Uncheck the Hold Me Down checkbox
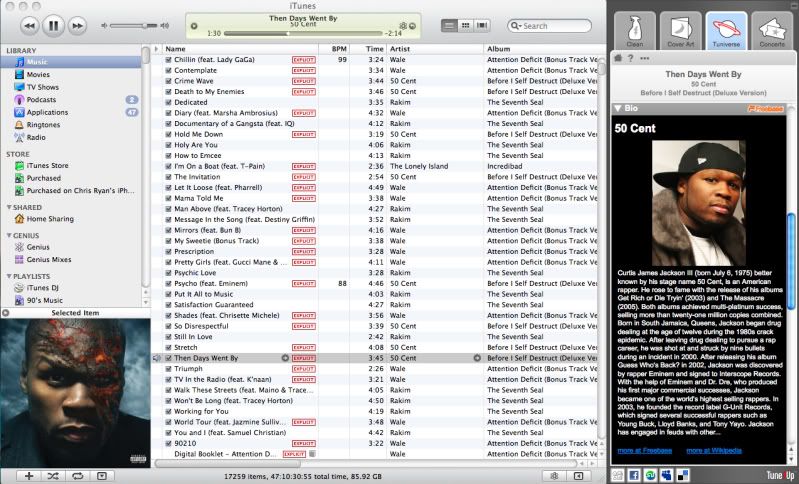799x484 pixels. 168,135
